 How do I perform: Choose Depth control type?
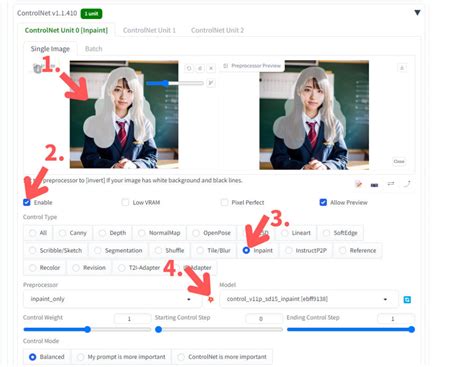pyautogui.click(x=113, y=233)
